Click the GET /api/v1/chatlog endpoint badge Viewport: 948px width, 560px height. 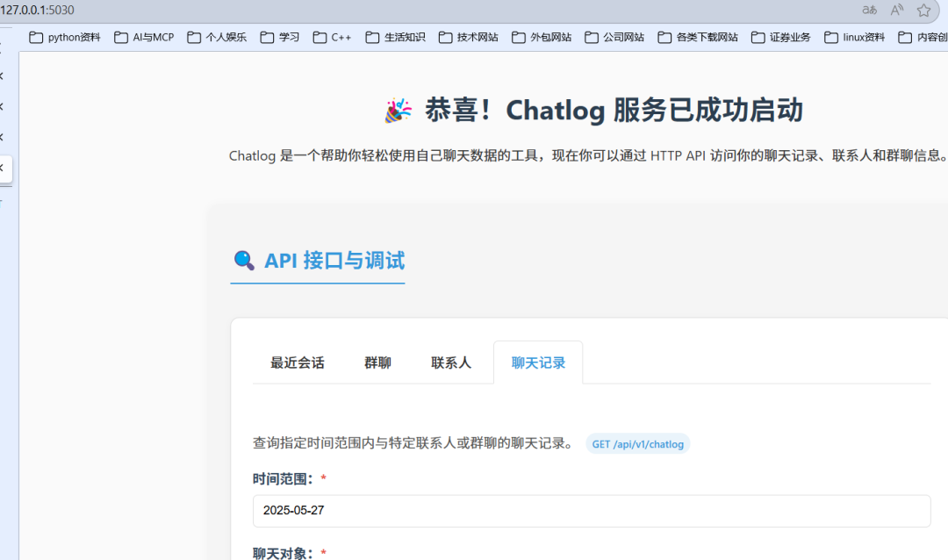pyautogui.click(x=638, y=444)
